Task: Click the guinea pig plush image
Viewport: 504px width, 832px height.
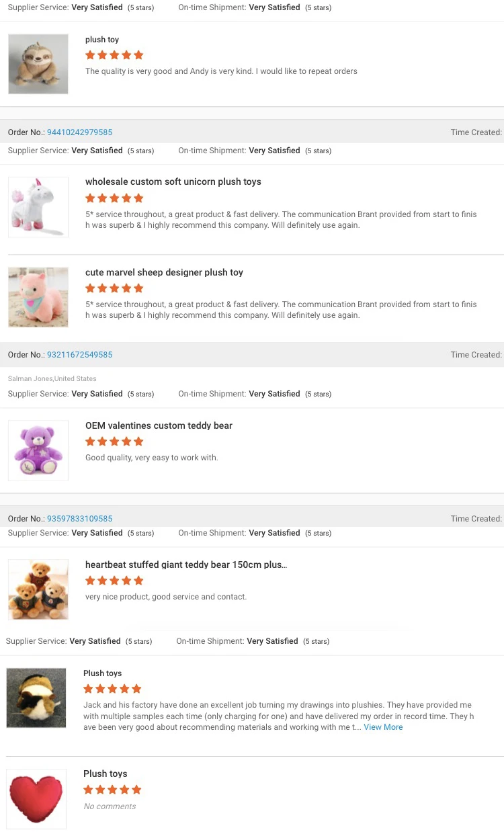Action: coord(36,698)
